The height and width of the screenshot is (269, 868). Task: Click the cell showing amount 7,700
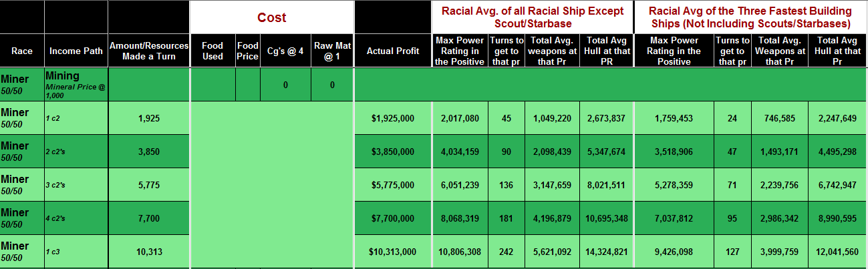tap(149, 218)
